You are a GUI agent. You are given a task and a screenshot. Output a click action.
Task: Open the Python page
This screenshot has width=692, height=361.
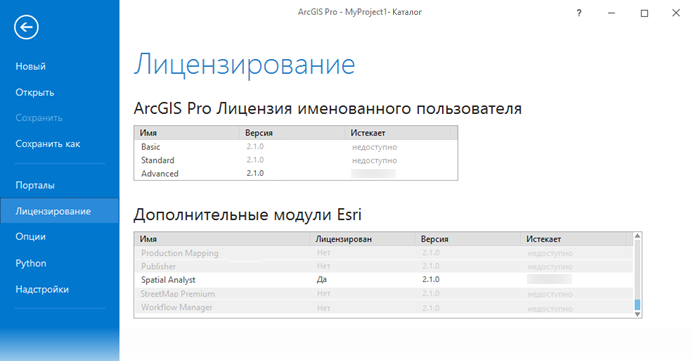31,263
